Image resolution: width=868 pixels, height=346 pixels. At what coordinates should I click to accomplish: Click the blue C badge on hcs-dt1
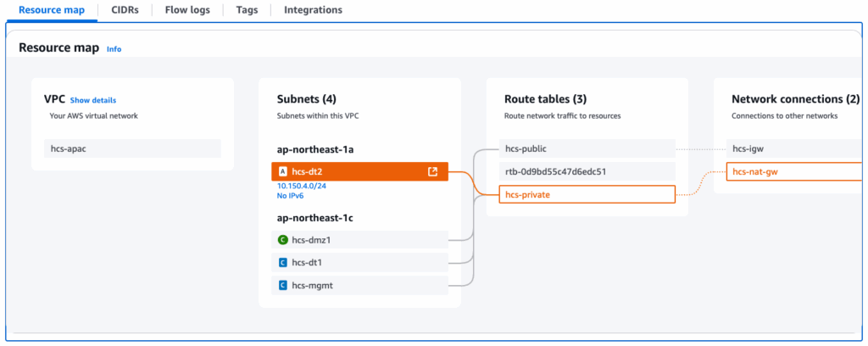(x=282, y=263)
